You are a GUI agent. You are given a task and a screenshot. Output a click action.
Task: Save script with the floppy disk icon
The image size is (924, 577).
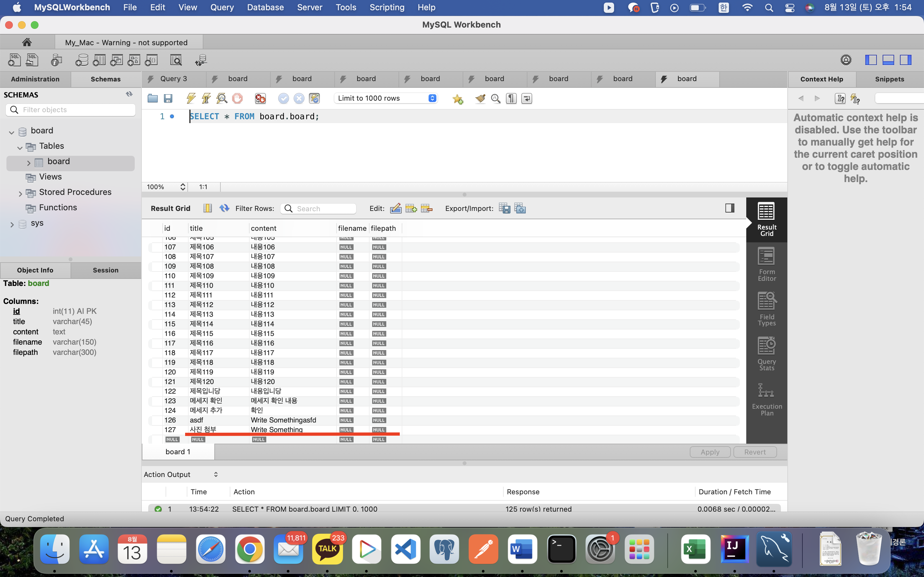[x=168, y=98]
